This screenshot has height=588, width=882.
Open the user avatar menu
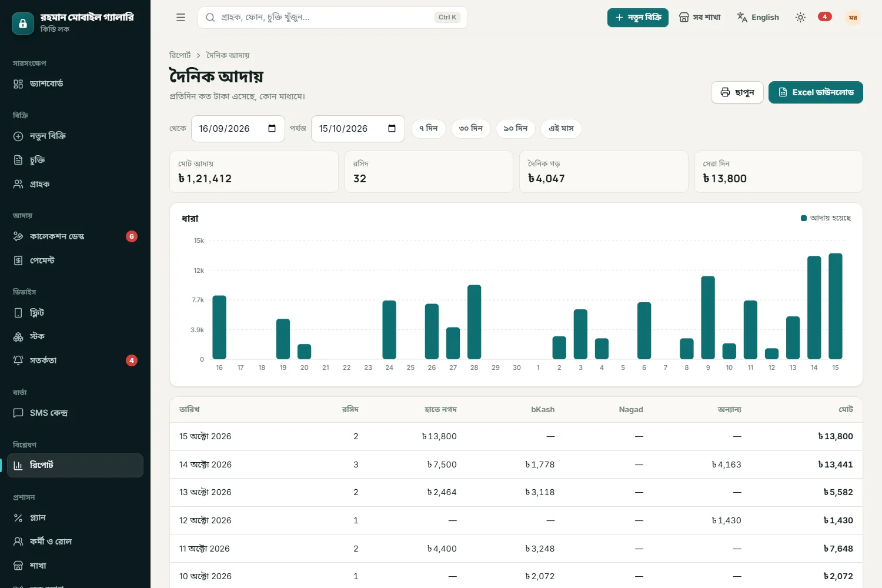(853, 18)
